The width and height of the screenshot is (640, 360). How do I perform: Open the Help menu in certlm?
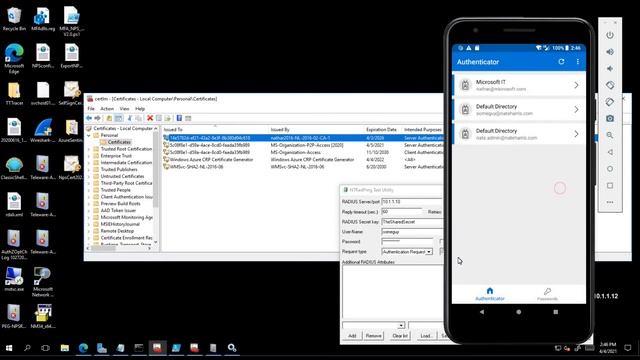pyautogui.click(x=140, y=109)
